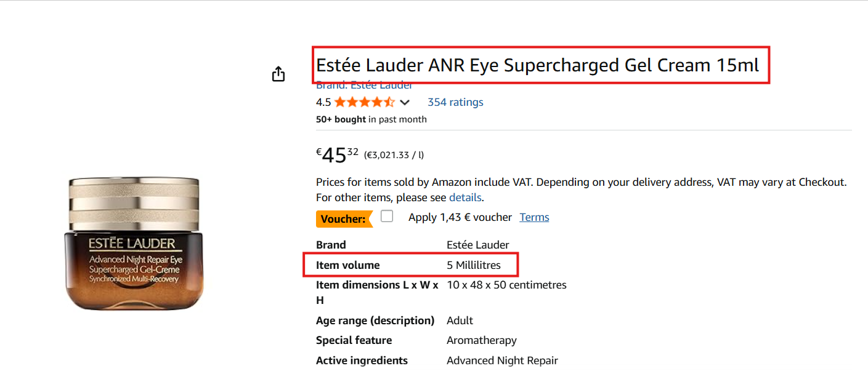
Task: Click the share icon beside the product title
Action: click(278, 74)
